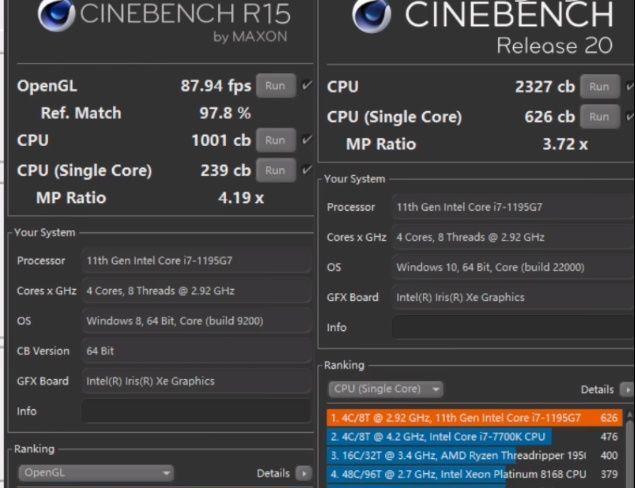Click R20 GFX Board value Iris Xe Graphics
The height and width of the screenshot is (488, 635).
pyautogui.click(x=513, y=297)
